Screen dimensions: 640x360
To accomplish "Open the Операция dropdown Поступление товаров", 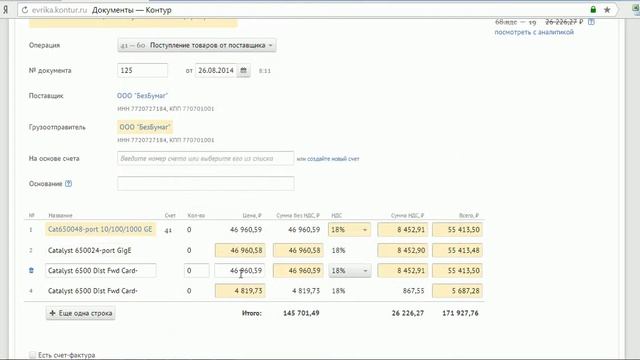I will tap(197, 45).
